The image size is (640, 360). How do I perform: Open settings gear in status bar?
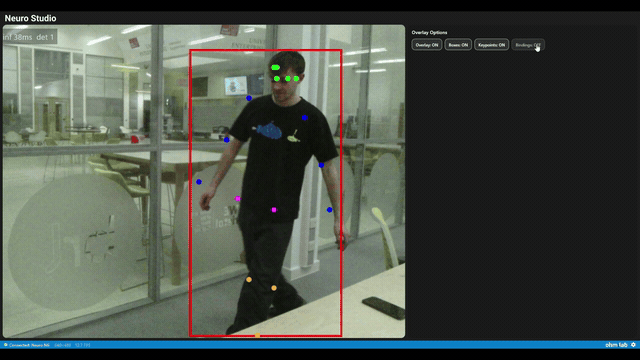(633, 345)
